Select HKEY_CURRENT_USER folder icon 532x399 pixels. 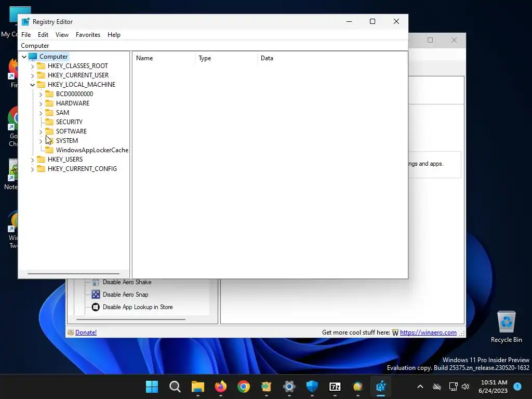click(x=41, y=75)
